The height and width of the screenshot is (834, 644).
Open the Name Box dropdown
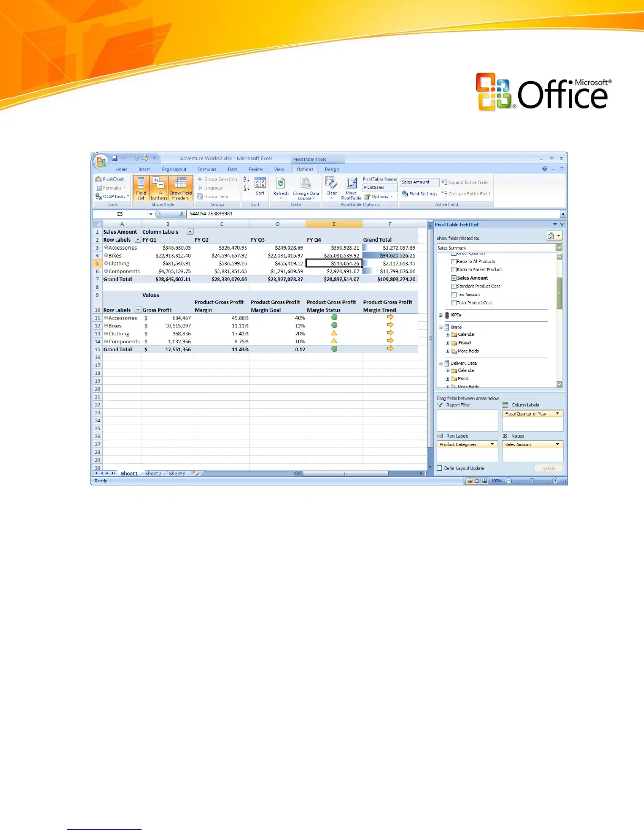point(150,214)
